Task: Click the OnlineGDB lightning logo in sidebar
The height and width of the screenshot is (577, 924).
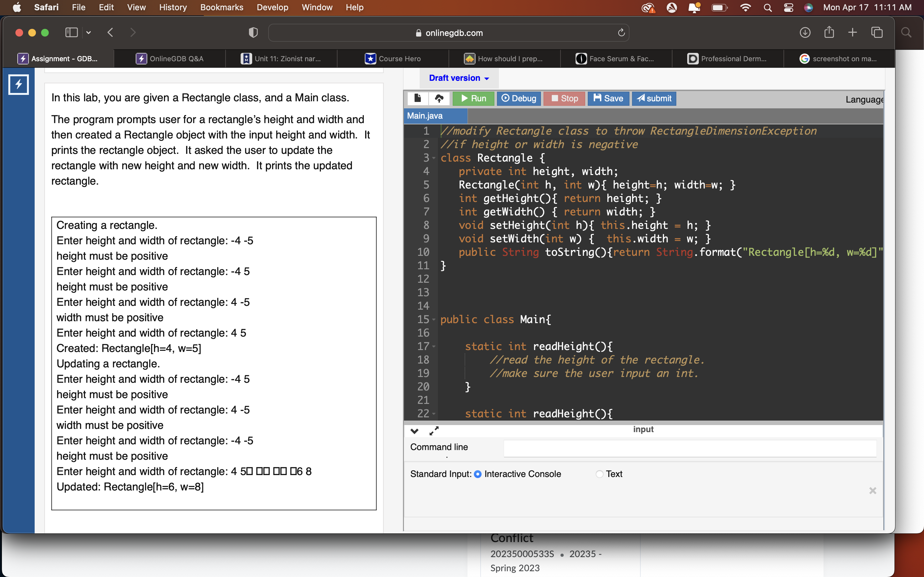Action: click(x=18, y=84)
